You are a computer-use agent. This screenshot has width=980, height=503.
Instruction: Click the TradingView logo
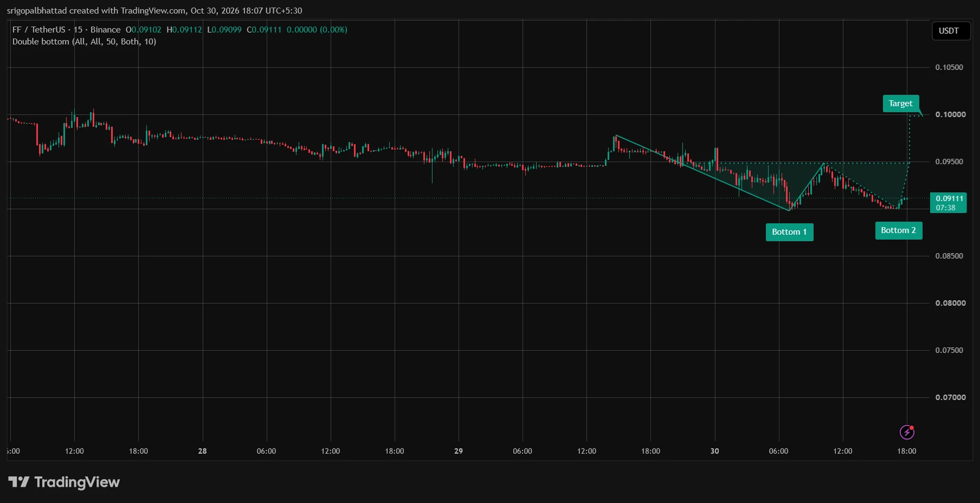[64, 482]
